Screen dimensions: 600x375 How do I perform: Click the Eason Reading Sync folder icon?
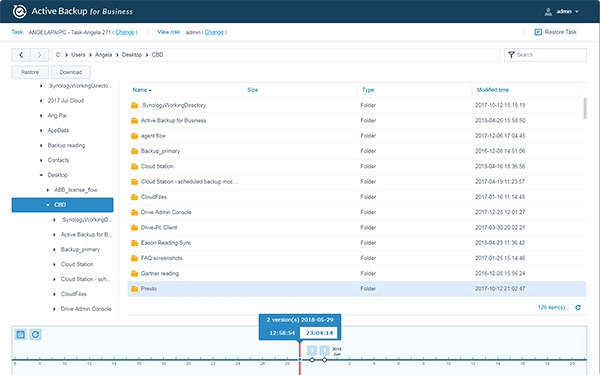click(134, 243)
